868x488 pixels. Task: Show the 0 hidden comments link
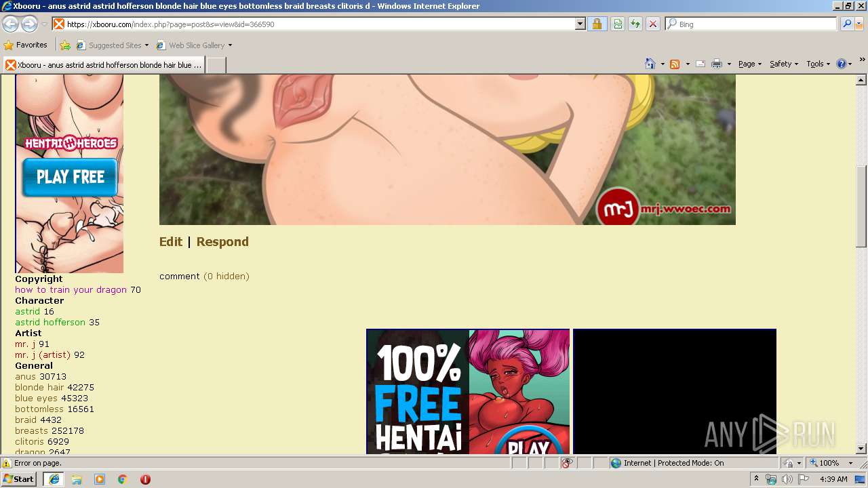click(x=226, y=277)
